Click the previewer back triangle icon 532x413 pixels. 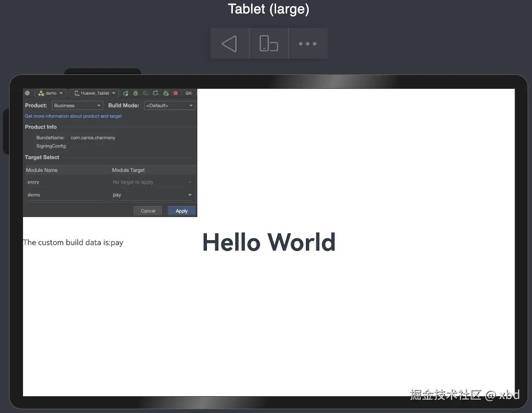[x=230, y=43]
